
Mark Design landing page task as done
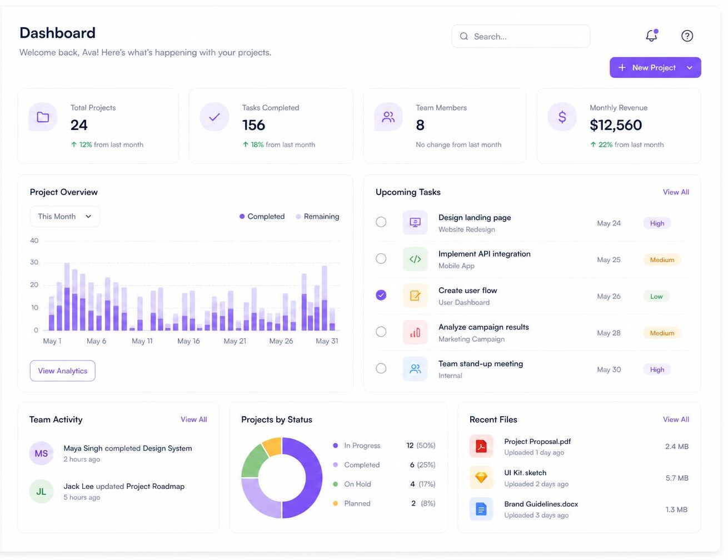(x=381, y=222)
